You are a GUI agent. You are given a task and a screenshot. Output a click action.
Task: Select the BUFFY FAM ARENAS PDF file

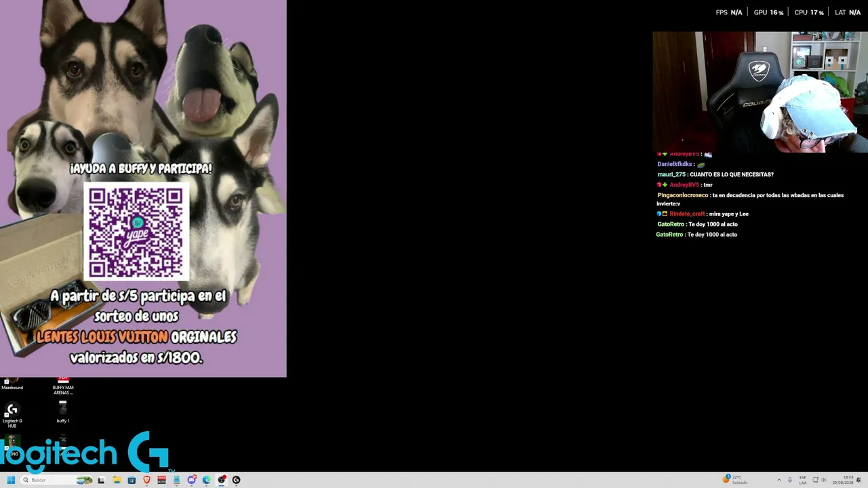63,385
